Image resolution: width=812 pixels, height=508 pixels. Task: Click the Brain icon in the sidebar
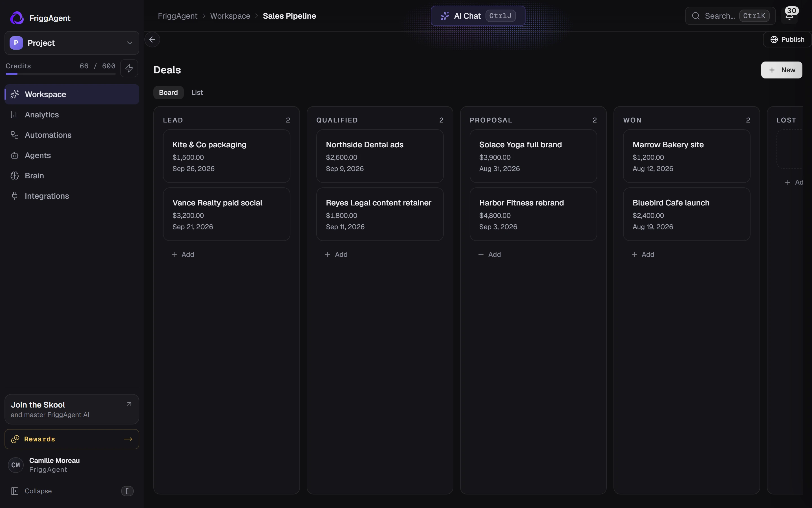click(14, 176)
